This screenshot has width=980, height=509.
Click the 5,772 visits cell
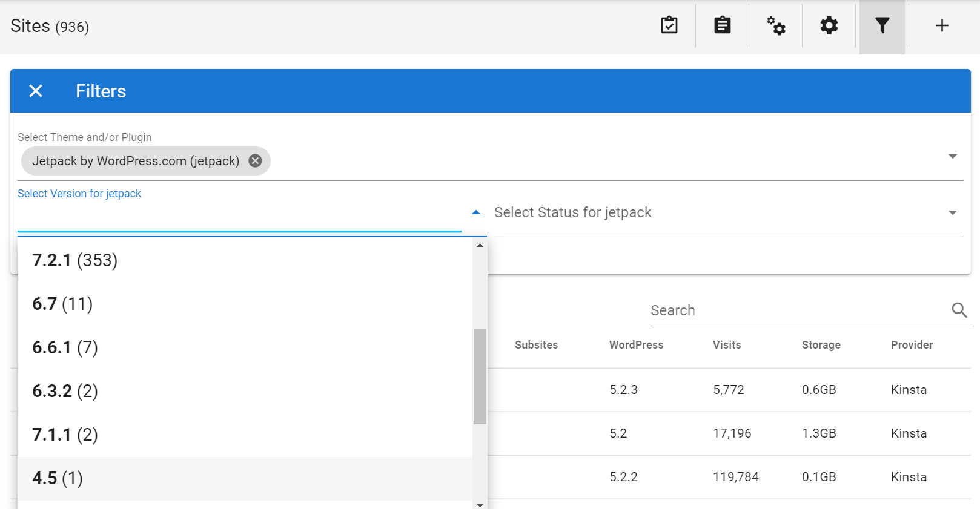pyautogui.click(x=728, y=390)
